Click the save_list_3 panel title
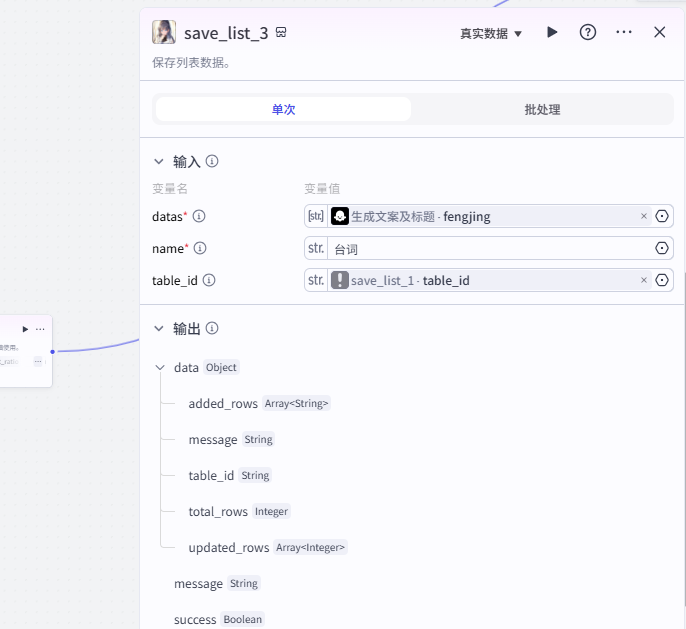The height and width of the screenshot is (629, 686). 226,33
